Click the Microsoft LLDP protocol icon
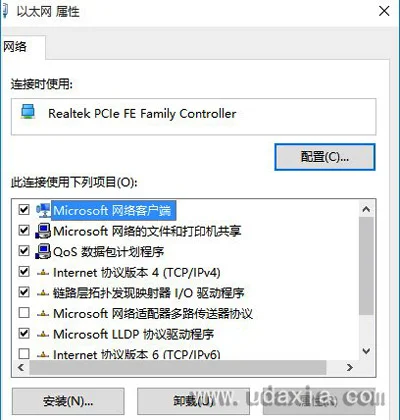Image resolution: width=400 pixels, height=420 pixels. pos(43,334)
